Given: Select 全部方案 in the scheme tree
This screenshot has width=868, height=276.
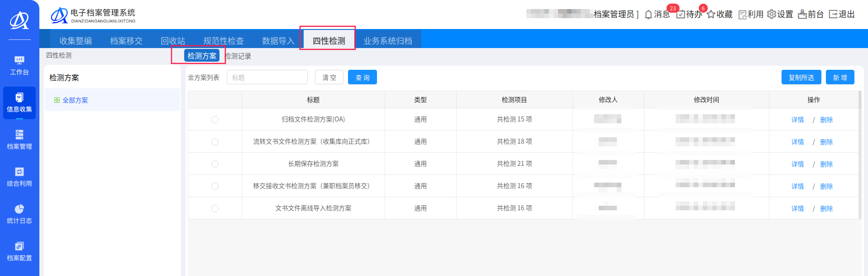Looking at the screenshot, I should tap(75, 100).
